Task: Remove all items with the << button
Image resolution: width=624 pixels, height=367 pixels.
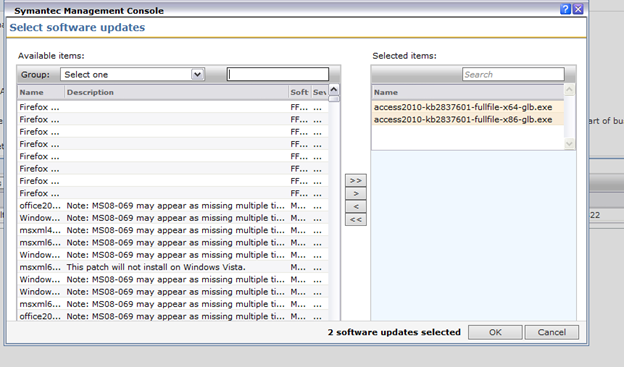Action: 356,220
